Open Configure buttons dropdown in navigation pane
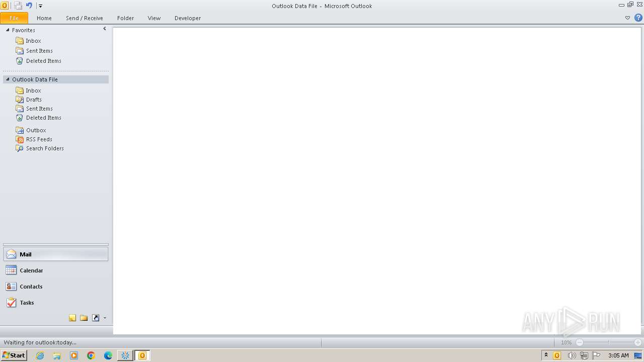 tap(105, 318)
